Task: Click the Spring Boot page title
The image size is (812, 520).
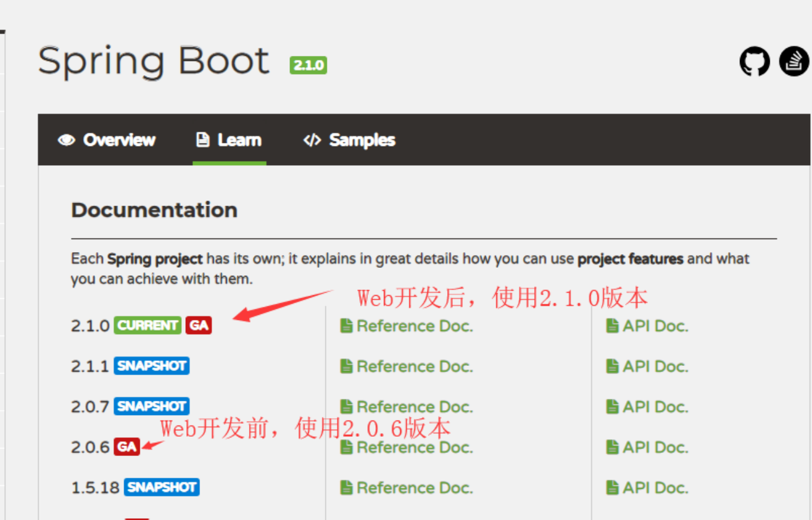Action: [153, 62]
